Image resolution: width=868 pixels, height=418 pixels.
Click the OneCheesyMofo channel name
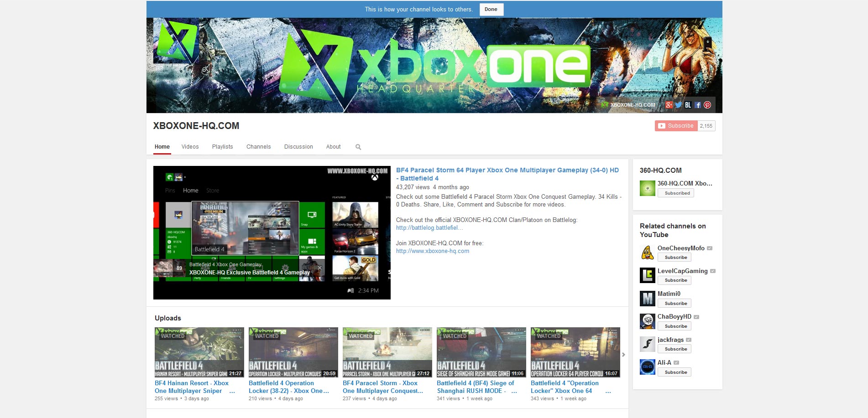(x=681, y=248)
